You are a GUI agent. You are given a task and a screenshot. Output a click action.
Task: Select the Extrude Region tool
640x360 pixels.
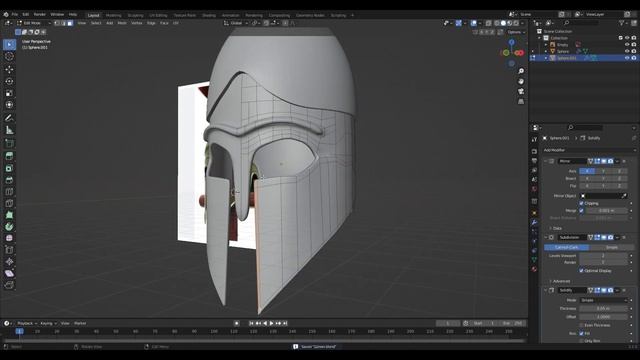tap(9, 156)
